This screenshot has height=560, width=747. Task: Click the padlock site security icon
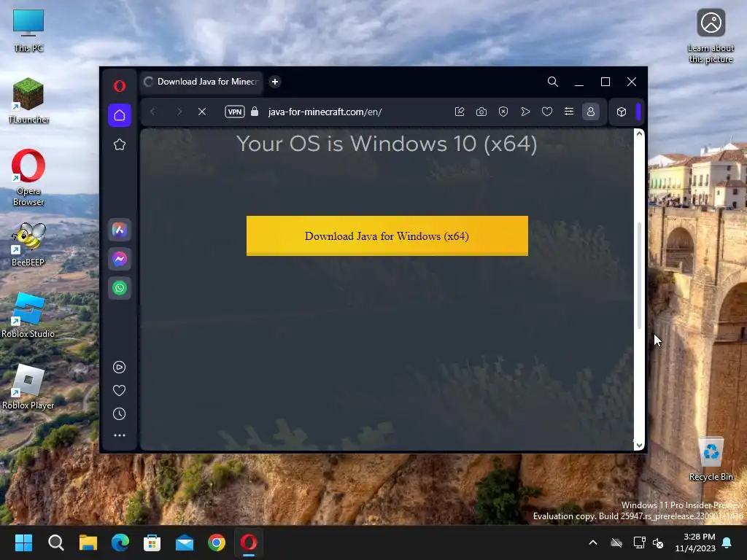coord(255,112)
